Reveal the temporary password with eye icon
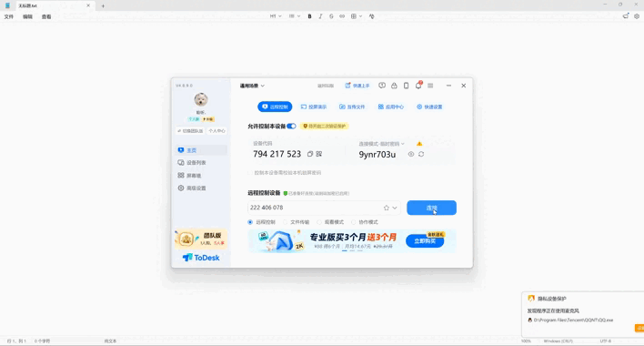644x346 pixels. 411,154
